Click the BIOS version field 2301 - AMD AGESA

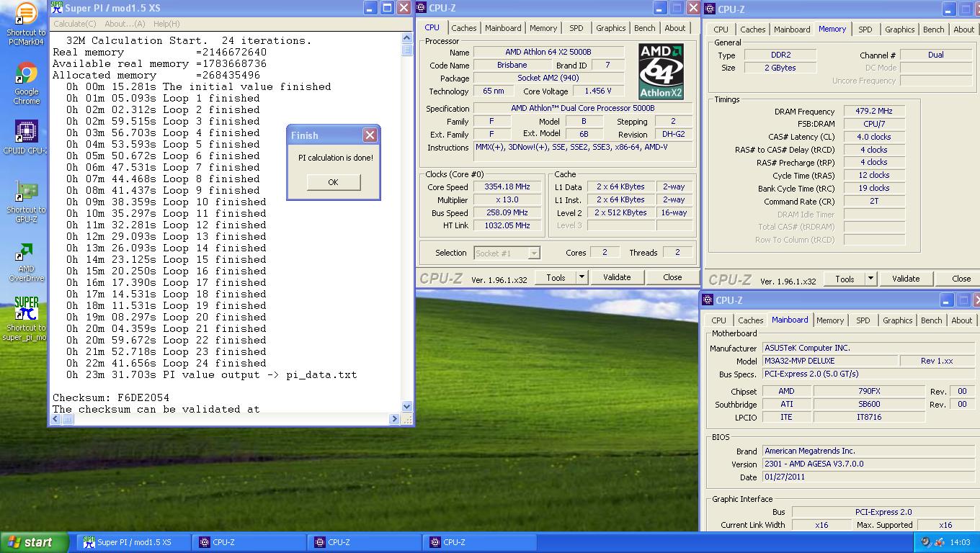click(x=870, y=464)
